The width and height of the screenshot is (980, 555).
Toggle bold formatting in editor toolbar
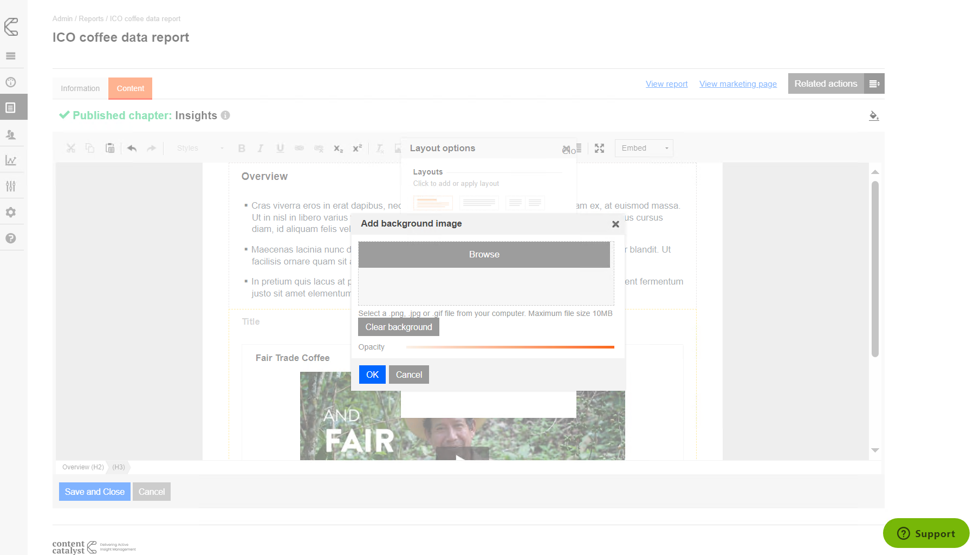[242, 149]
